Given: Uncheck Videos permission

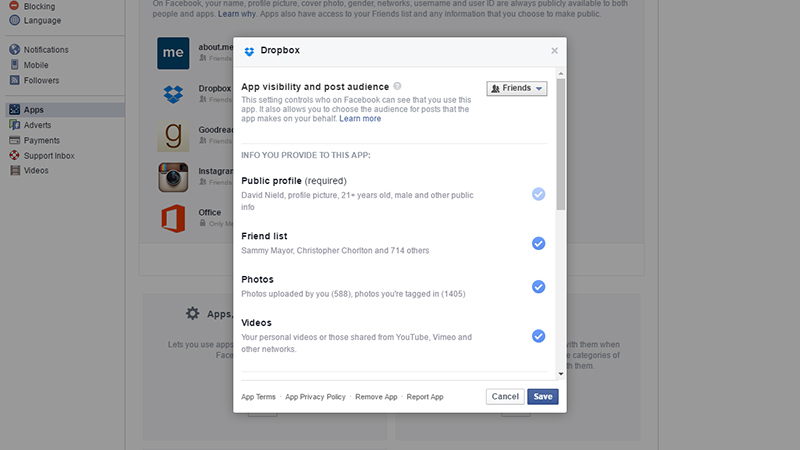Looking at the screenshot, I should [538, 336].
